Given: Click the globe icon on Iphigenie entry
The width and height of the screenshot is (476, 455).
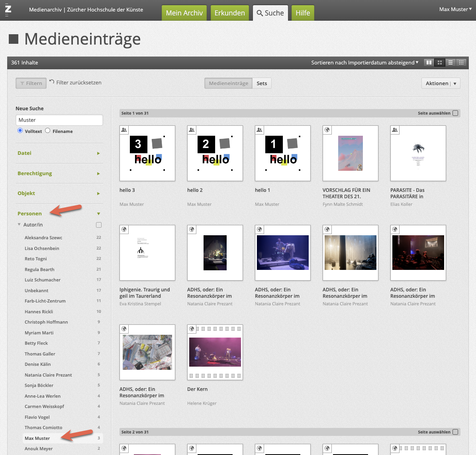Looking at the screenshot, I should (x=124, y=229).
